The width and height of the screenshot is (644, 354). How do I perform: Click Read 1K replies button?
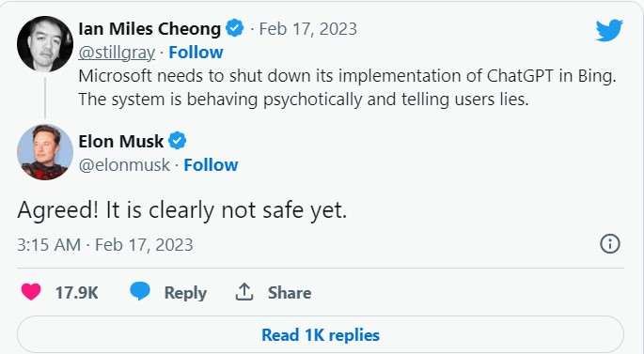(321, 334)
